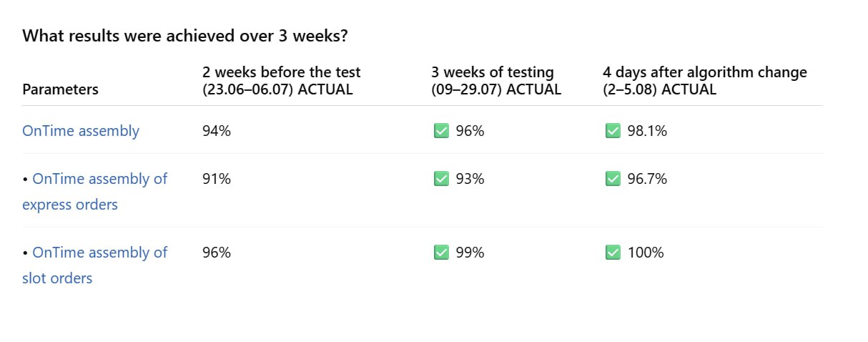The image size is (868, 342).
Task: Click the 94% value in the table
Action: [217, 131]
